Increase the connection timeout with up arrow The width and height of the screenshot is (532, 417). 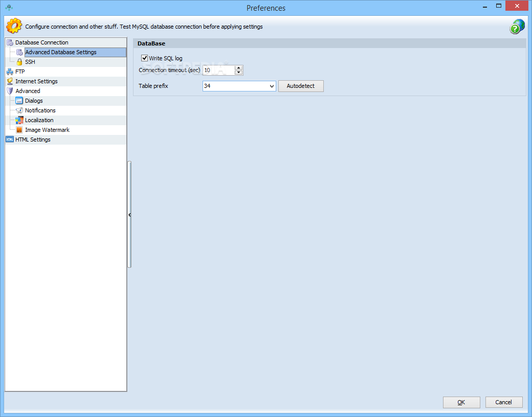pos(238,68)
